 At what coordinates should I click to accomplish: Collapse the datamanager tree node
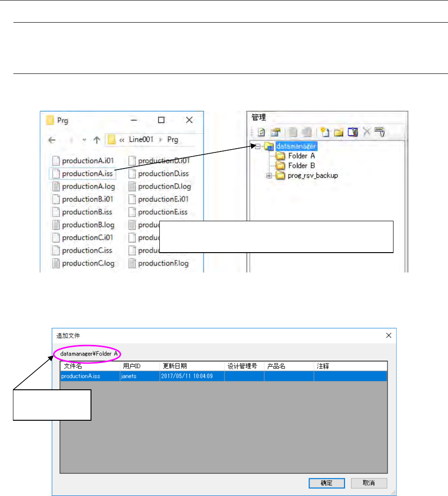tap(258, 146)
